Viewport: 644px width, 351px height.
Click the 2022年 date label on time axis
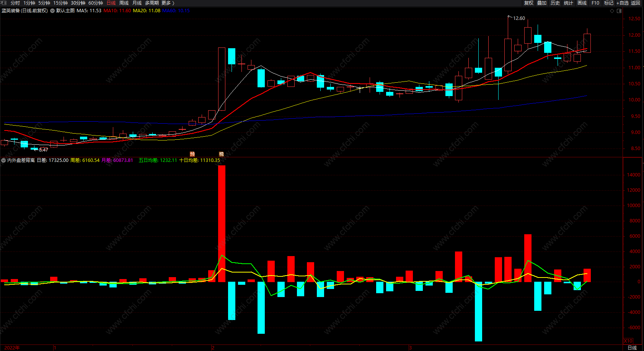(x=12, y=348)
